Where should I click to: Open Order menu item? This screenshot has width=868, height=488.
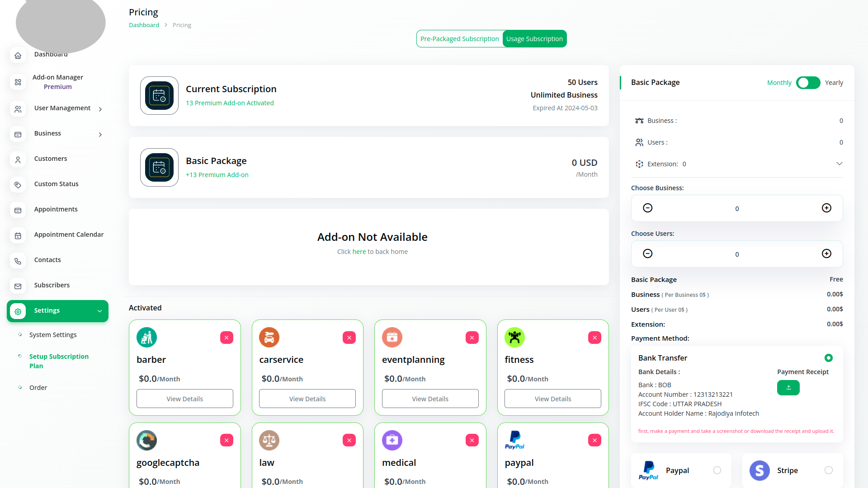[38, 388]
